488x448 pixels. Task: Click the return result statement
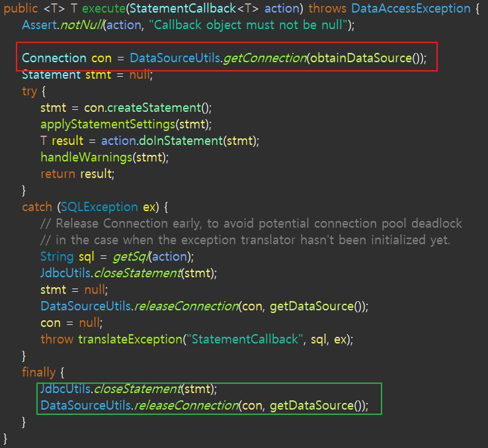[77, 174]
